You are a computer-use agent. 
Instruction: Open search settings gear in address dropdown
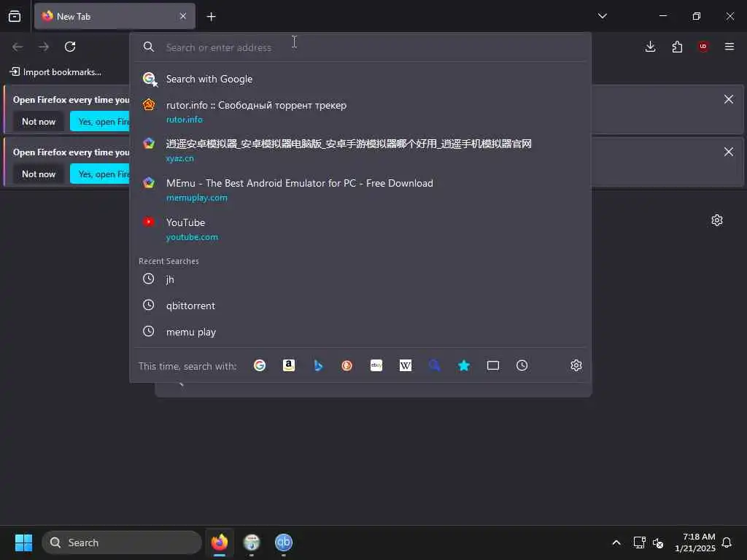576,365
